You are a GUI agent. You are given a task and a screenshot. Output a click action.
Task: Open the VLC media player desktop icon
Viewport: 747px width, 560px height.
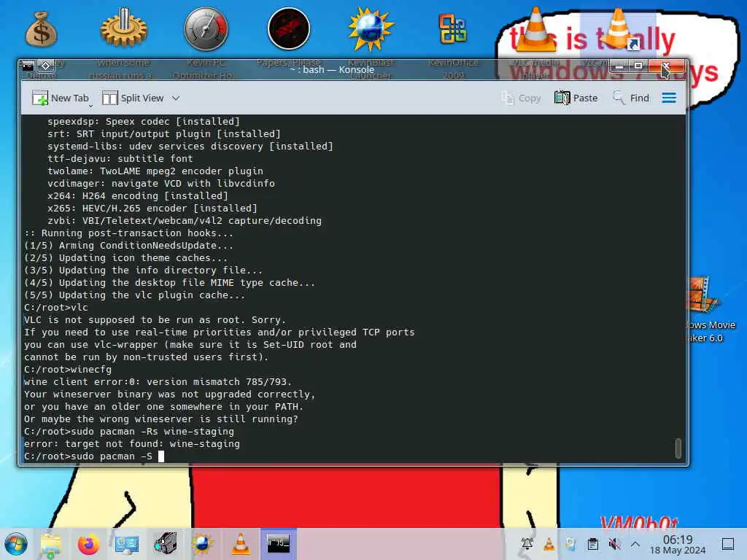(535, 29)
